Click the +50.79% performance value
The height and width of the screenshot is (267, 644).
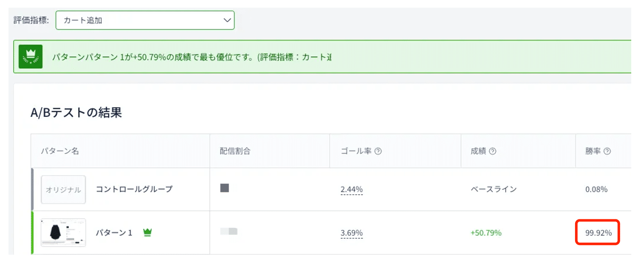point(486,233)
